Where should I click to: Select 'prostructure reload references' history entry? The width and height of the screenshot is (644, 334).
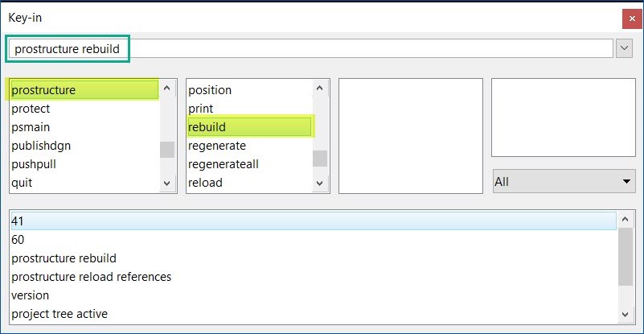tap(314, 277)
